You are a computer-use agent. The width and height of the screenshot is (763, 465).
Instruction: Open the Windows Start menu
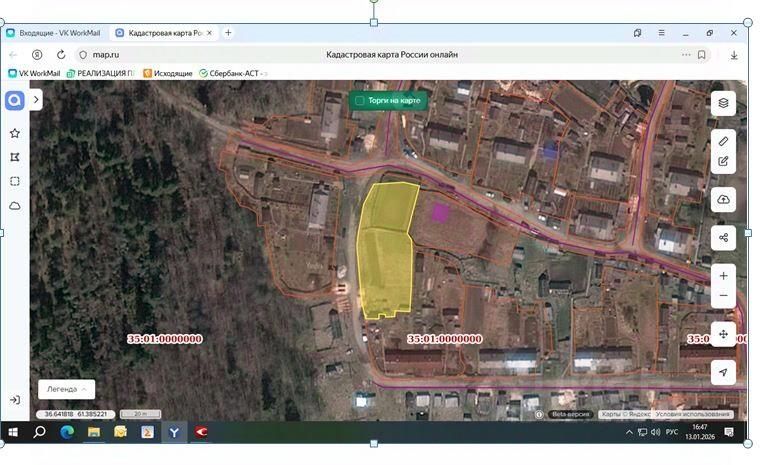tap(13, 432)
